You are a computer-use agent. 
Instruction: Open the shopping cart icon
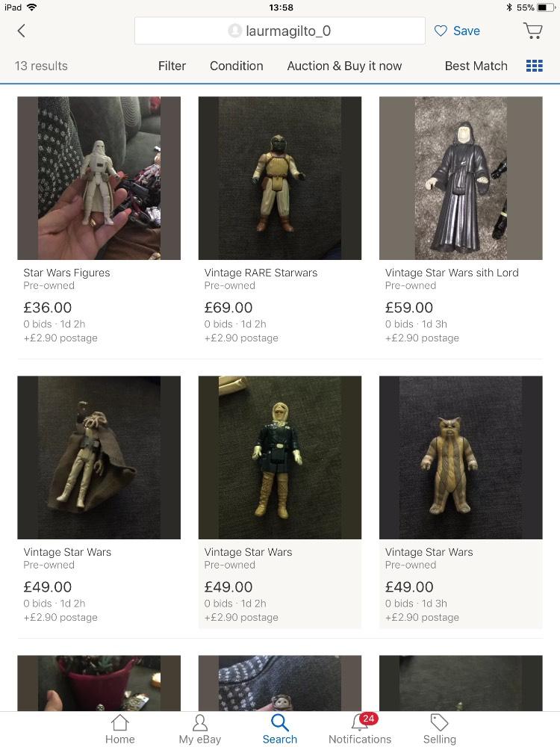click(533, 31)
